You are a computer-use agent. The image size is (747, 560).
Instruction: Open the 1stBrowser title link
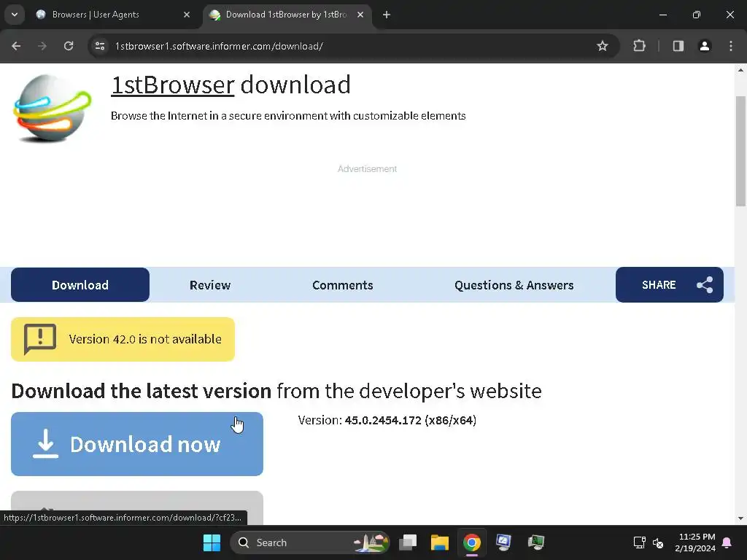coord(172,85)
